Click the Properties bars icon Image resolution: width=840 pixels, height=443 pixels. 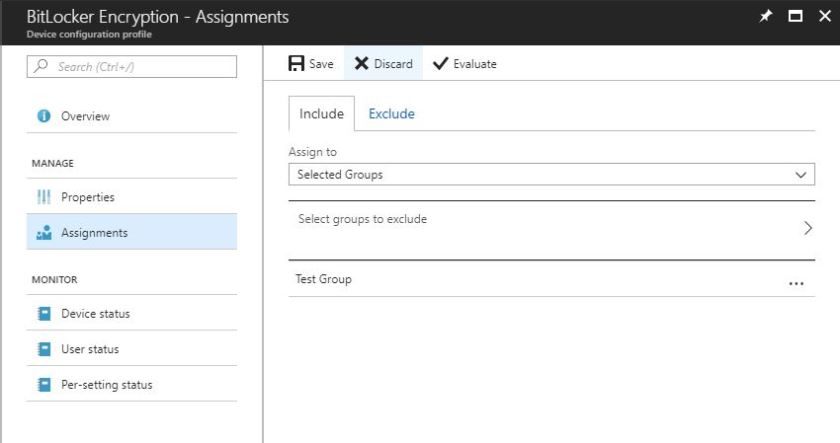pos(44,197)
